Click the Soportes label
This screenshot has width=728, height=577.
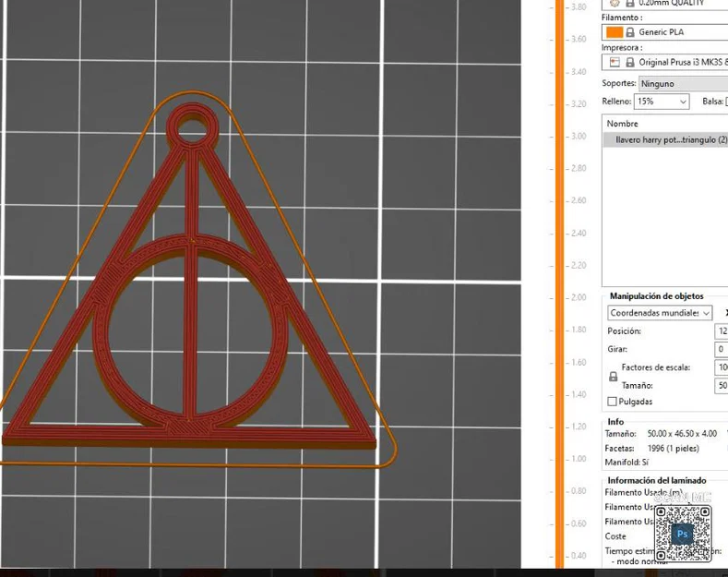click(618, 83)
